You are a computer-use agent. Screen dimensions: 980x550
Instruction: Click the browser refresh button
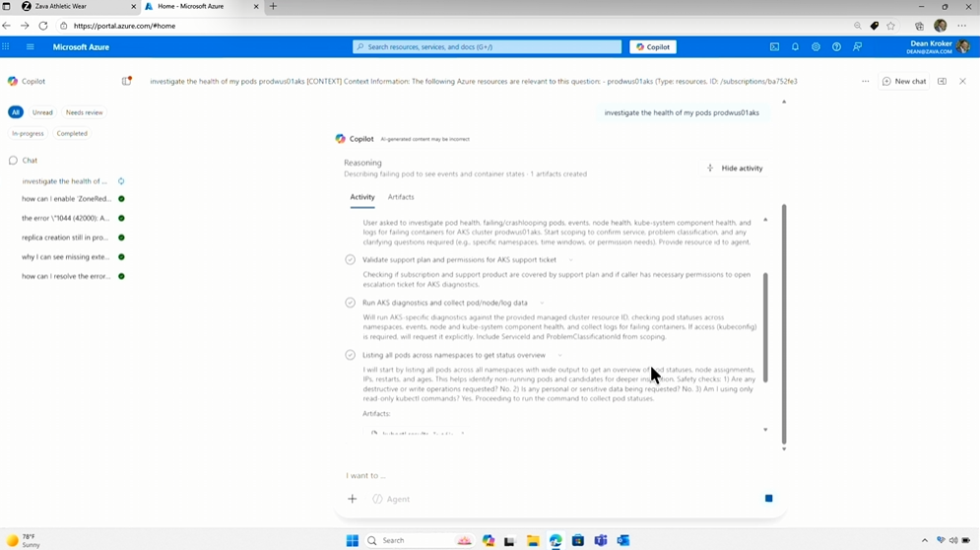[43, 26]
